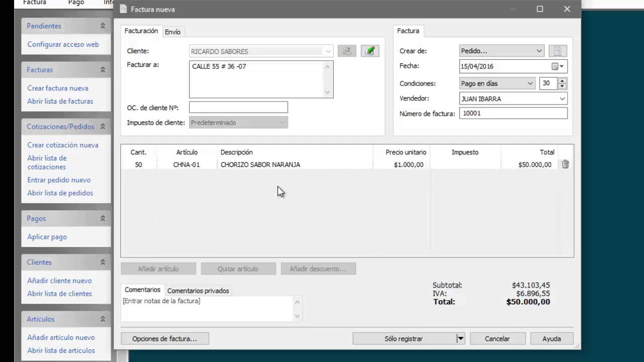Image resolution: width=644 pixels, height=362 pixels.
Task: Click Añadir artículo button
Action: [158, 268]
